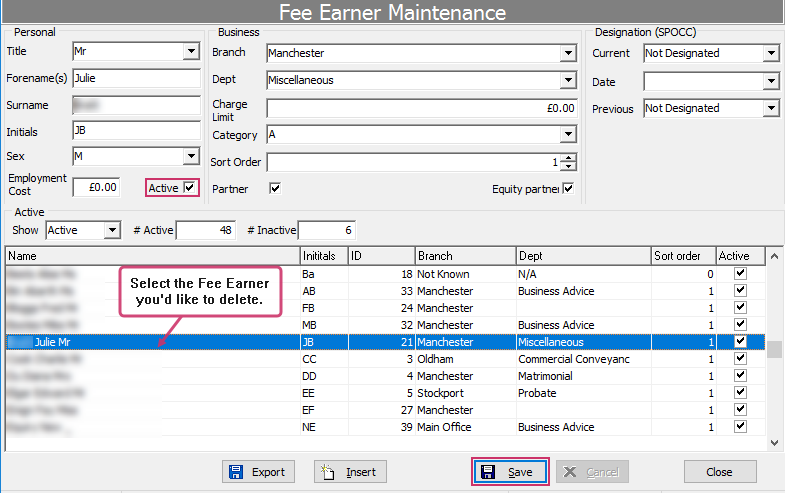Save the fee earner changes
Screen dimensions: 785x493
(x=510, y=471)
